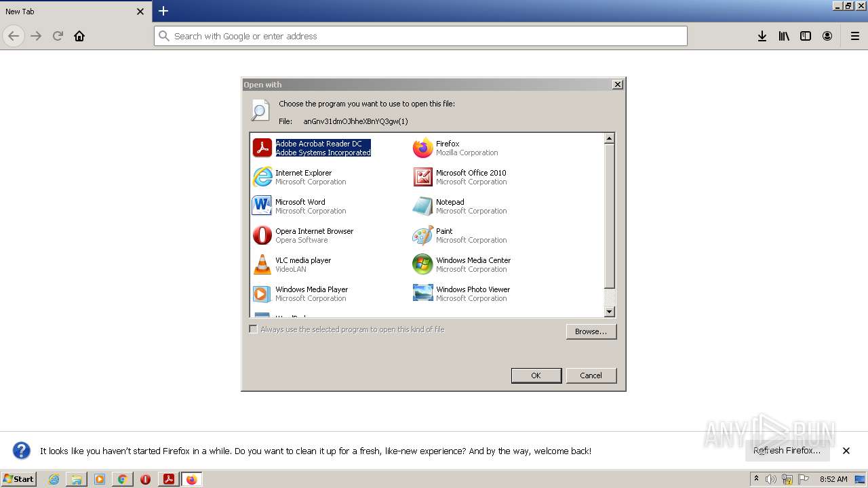Viewport: 868px width, 488px height.
Task: Click the Refresh Firefox... button
Action: pos(787,451)
